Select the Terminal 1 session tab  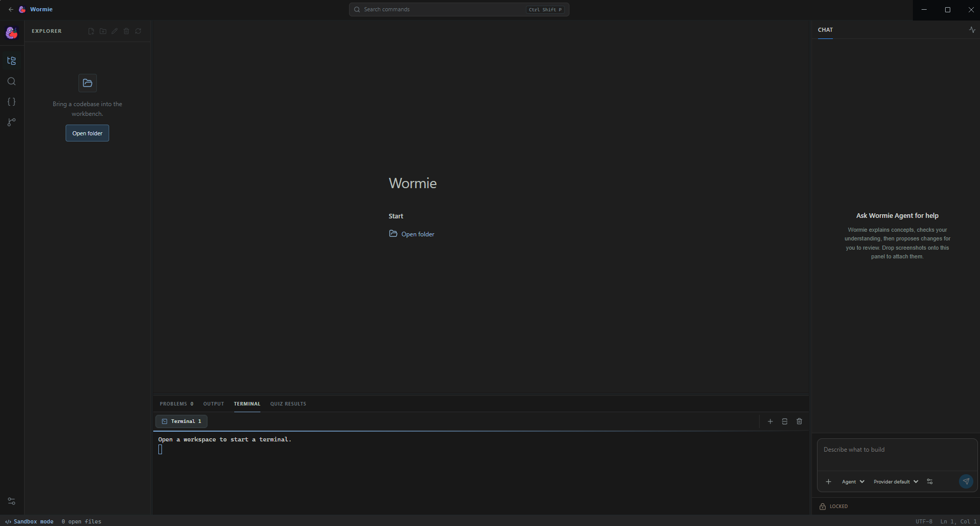coord(181,421)
